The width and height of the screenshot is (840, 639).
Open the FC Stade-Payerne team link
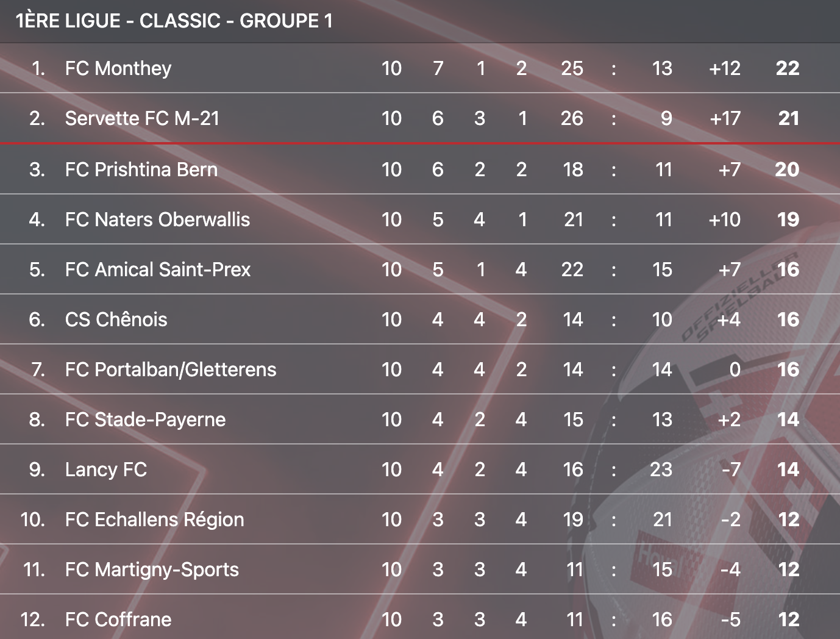click(x=145, y=419)
